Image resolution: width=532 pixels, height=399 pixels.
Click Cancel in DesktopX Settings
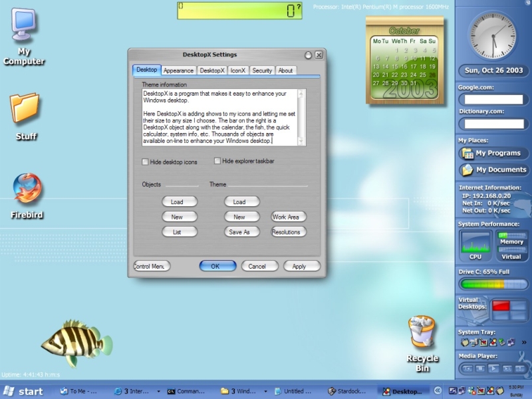[x=260, y=267]
